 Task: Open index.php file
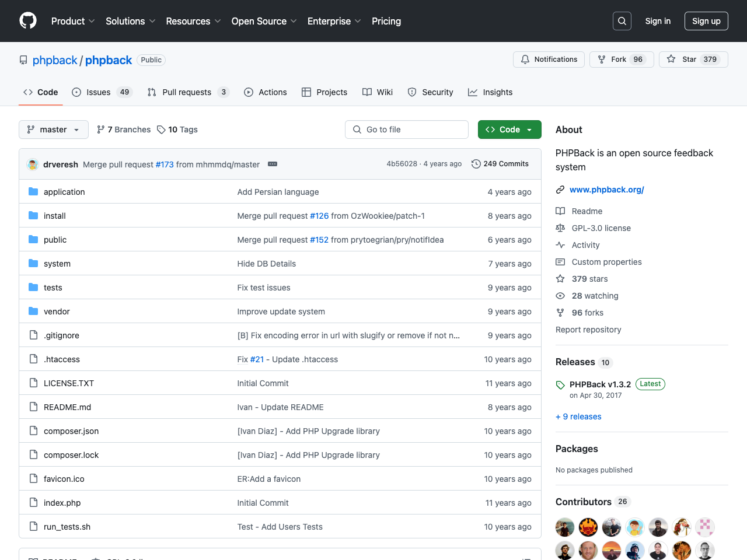pos(62,503)
